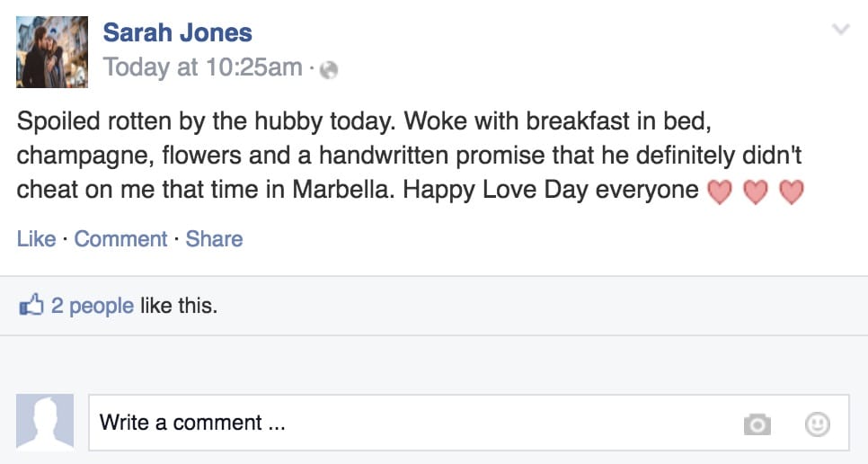Open Sarah Jones' profile picture

pyautogui.click(x=52, y=52)
